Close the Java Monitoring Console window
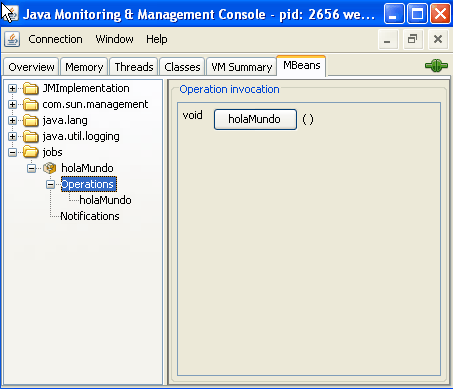Screen dimensions: 453x389 441,14
